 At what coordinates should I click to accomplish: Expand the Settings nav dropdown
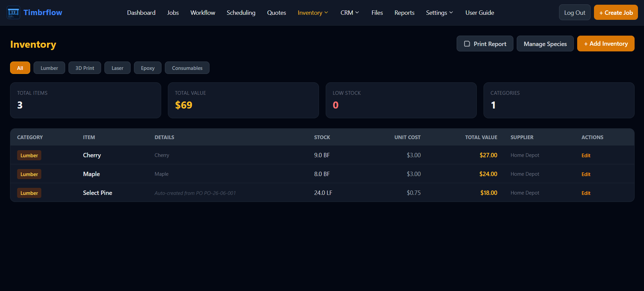click(x=440, y=13)
